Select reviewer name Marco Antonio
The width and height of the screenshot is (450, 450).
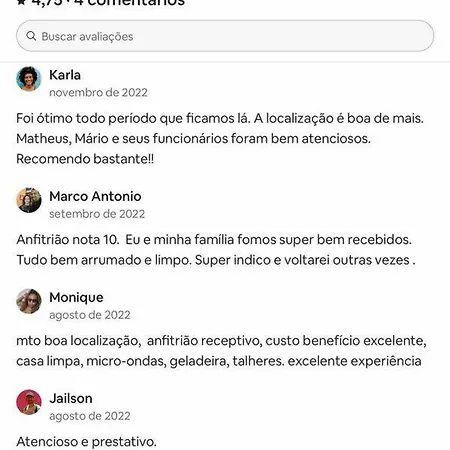(95, 196)
